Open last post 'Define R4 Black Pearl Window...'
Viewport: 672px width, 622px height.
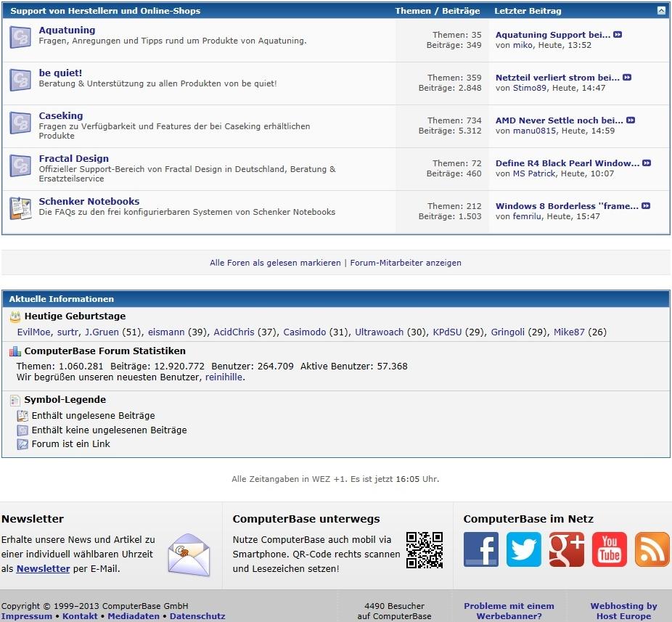click(x=567, y=163)
